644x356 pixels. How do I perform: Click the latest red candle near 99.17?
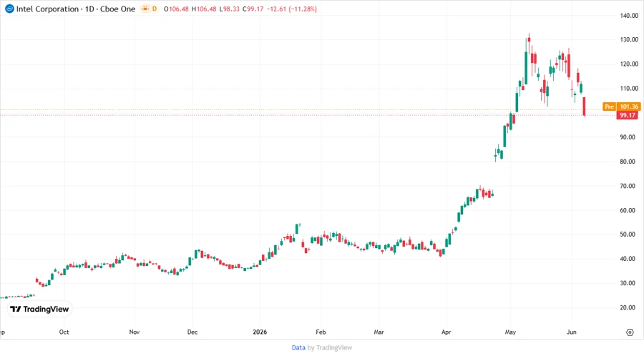[584, 107]
